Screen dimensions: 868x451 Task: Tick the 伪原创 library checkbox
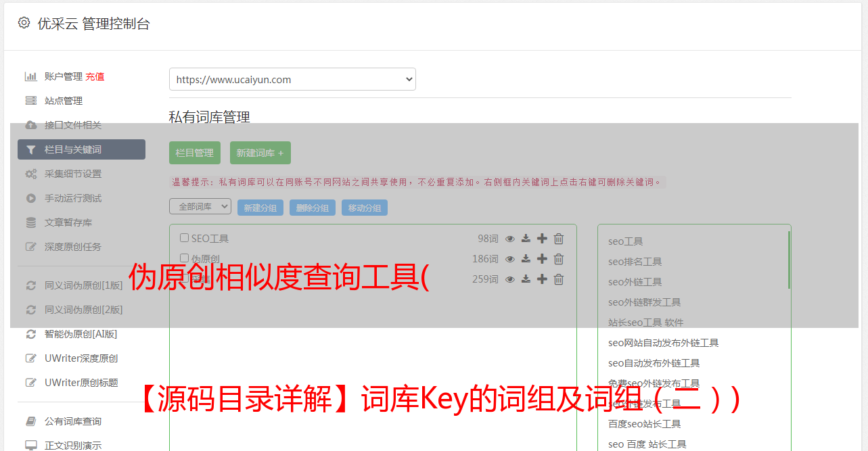(x=184, y=258)
